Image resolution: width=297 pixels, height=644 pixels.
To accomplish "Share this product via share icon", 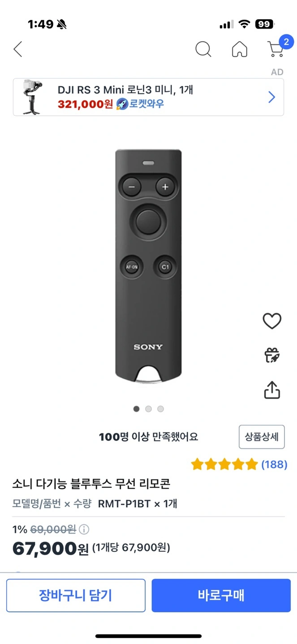I will 271,390.
